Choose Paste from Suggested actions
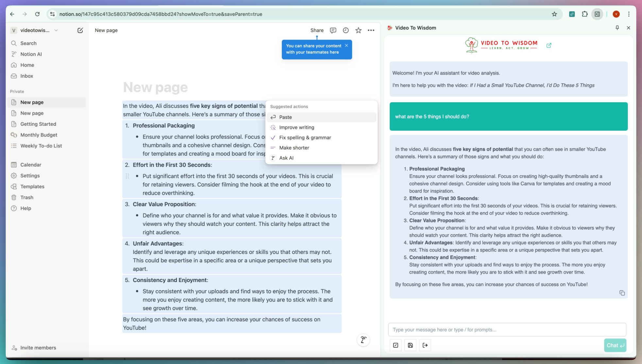Screen dimensions: 642x364 point(321,117)
